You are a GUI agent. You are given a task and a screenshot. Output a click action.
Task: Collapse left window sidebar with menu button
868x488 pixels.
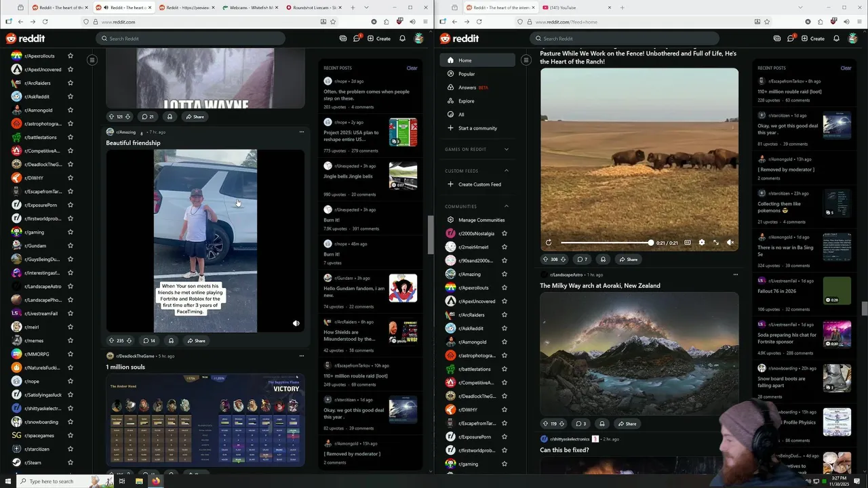tap(92, 60)
